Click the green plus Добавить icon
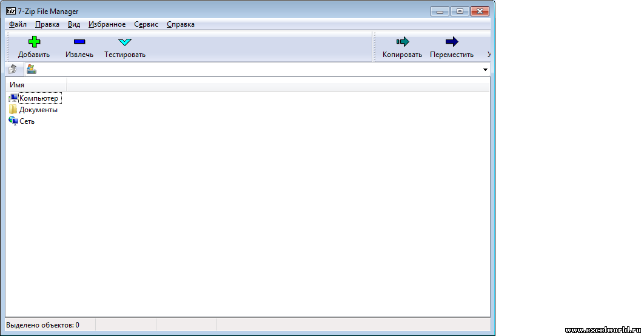 pos(34,42)
